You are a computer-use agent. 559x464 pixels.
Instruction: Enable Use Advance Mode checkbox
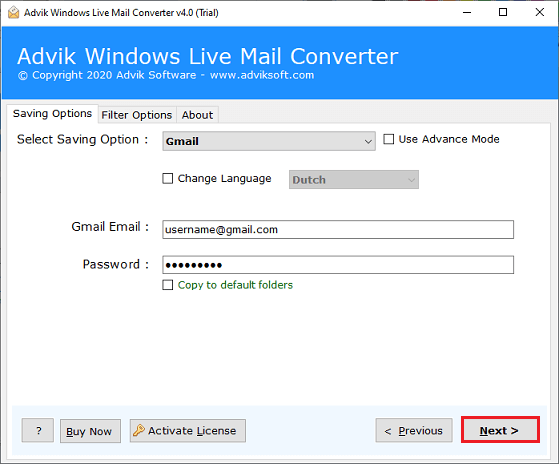(x=389, y=139)
